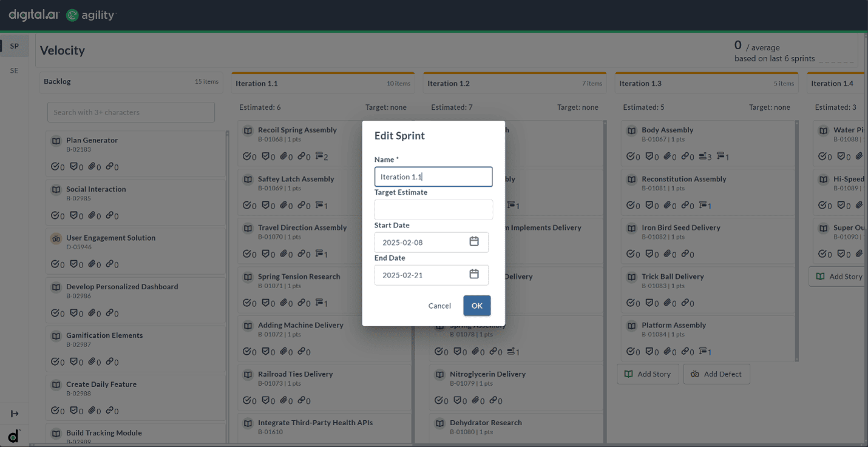868x450 pixels.
Task: Open the Iteration 1.2 column header
Action: 514,83
